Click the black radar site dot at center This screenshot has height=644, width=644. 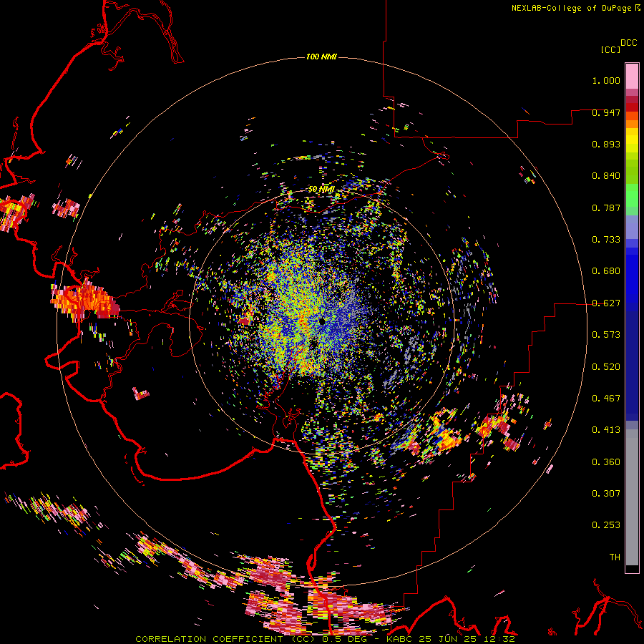tap(321, 321)
